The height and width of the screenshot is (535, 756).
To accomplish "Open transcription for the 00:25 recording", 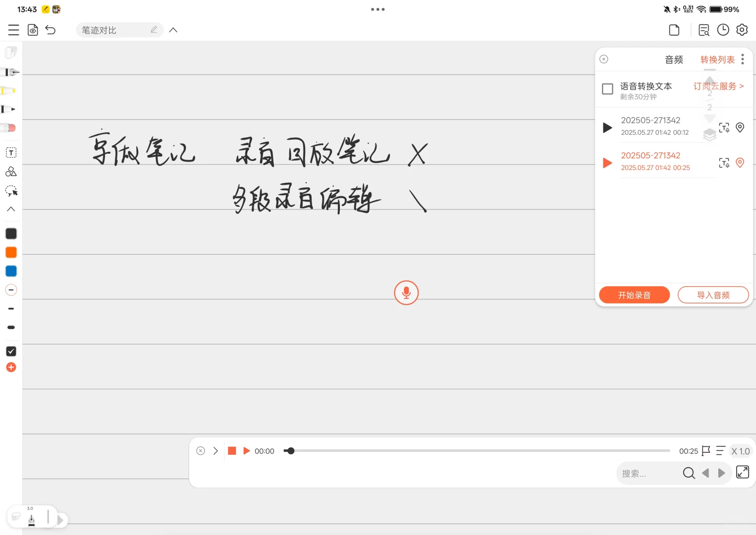I will 724,162.
